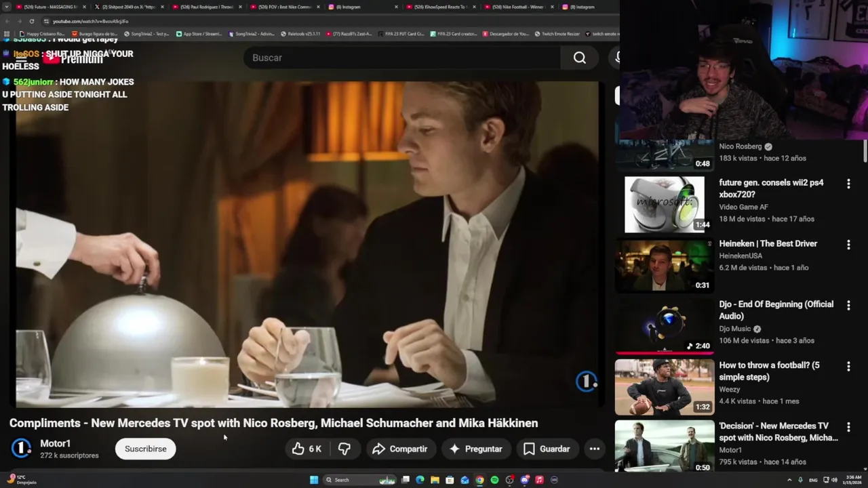Open 'Descargador de You...' bookmark
Viewport: 868px width, 488px height.
click(x=506, y=34)
